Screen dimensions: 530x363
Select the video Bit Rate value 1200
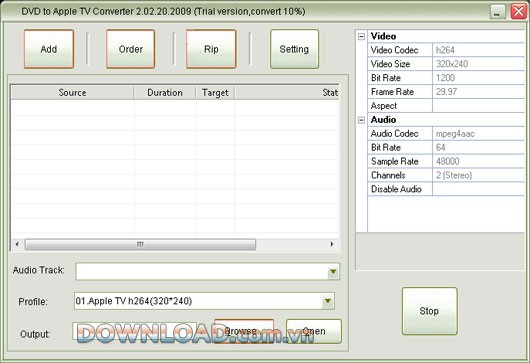click(478, 78)
